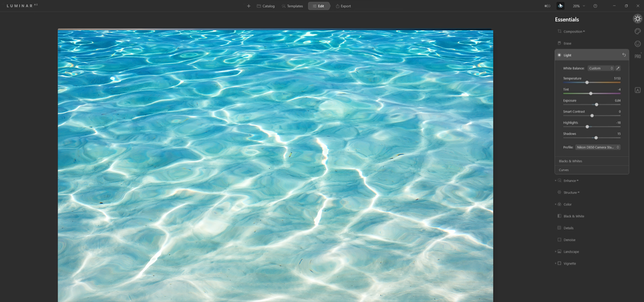This screenshot has width=644, height=302.
Task: Click the before/after comparison icon
Action: pyautogui.click(x=546, y=6)
